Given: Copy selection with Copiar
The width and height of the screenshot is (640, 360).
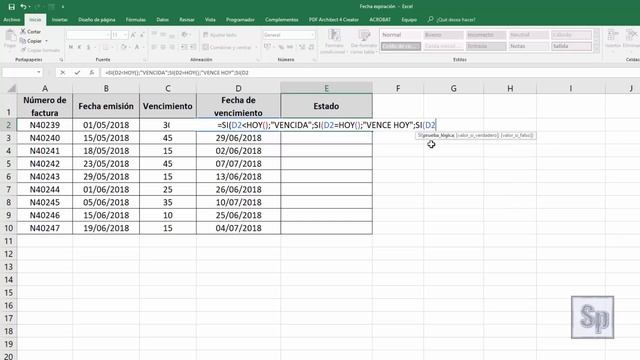Looking at the screenshot, I should 31,41.
